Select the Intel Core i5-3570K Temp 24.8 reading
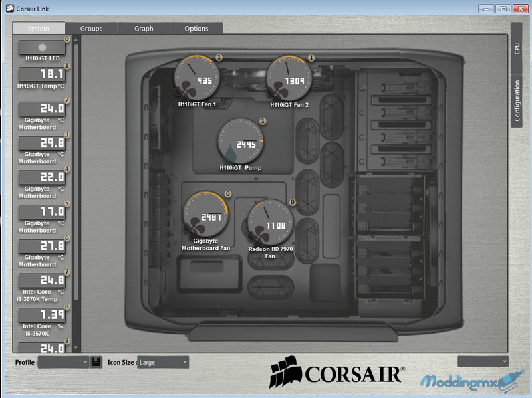Viewport: 532px width, 398px height. pos(42,280)
